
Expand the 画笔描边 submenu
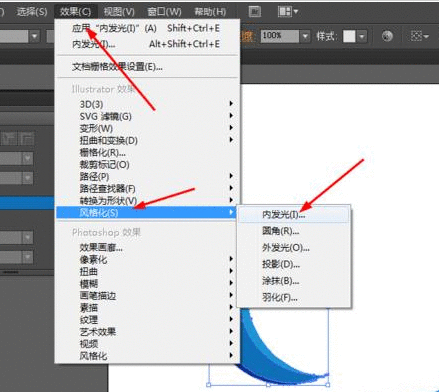point(147,295)
